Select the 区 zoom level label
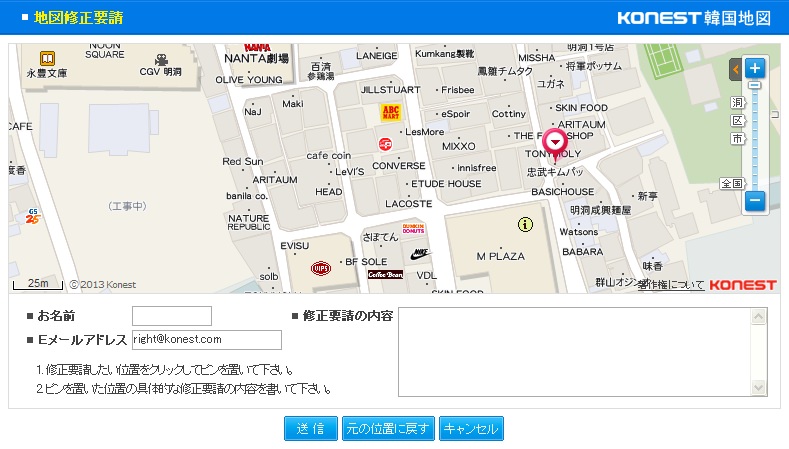This screenshot has height=449, width=789. 737,120
